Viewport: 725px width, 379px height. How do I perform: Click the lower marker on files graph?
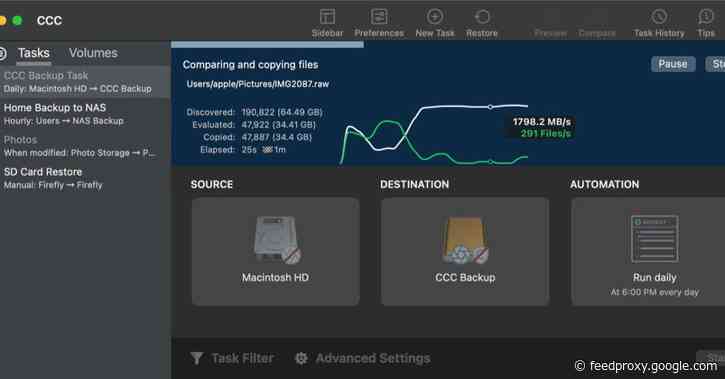(x=490, y=162)
